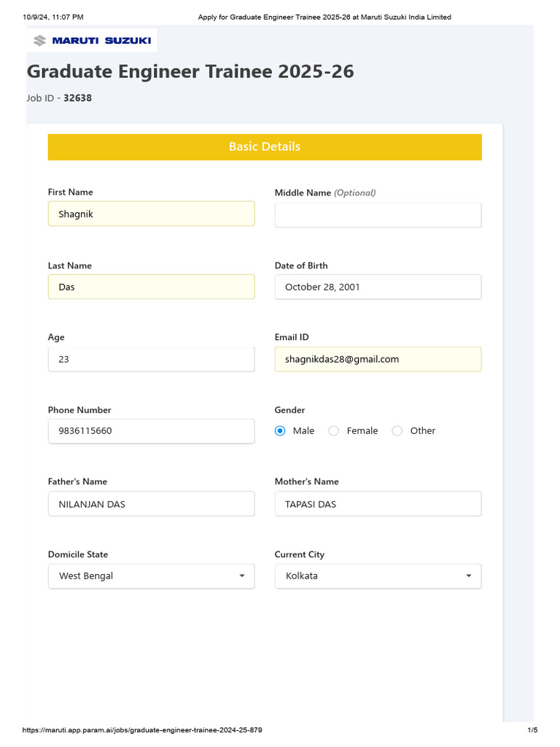The height and width of the screenshot is (747, 560).
Task: Select the Female gender option
Action: pyautogui.click(x=334, y=431)
